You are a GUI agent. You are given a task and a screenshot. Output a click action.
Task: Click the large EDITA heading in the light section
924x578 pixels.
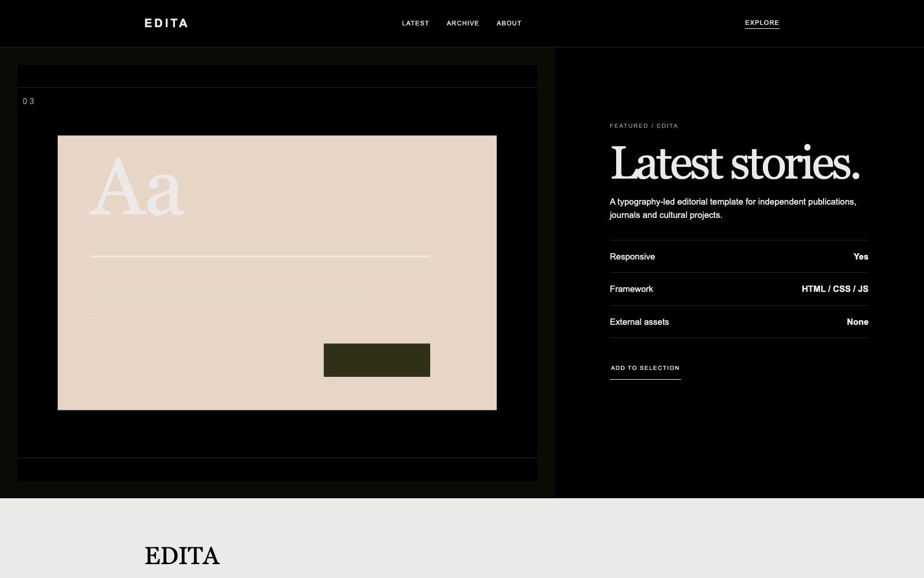182,556
